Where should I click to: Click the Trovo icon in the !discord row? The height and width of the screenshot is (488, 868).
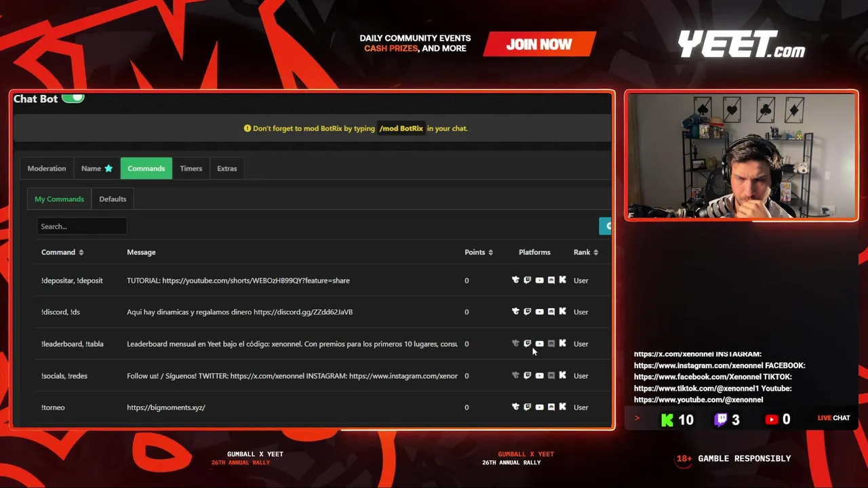tap(515, 312)
